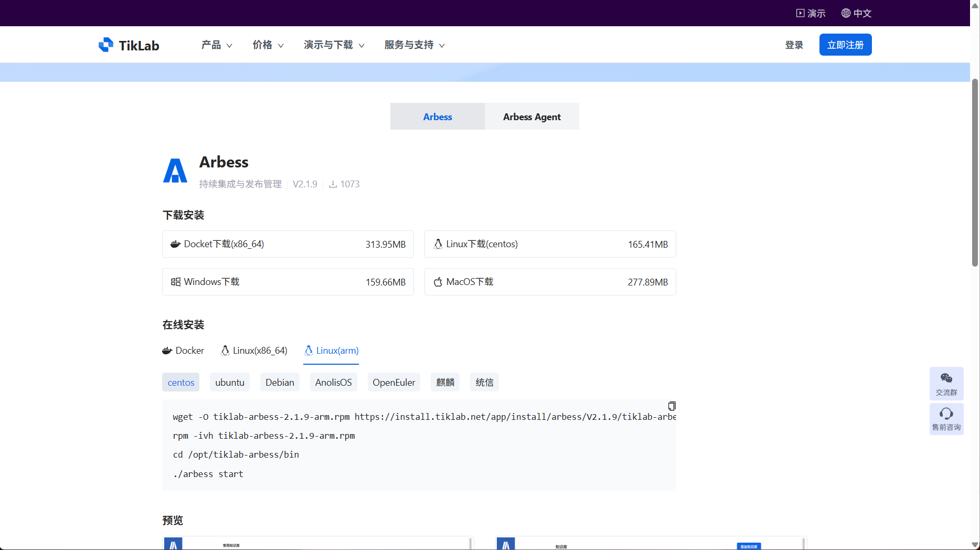The height and width of the screenshot is (550, 980).
Task: Click the 277.89MB size label
Action: tap(648, 282)
